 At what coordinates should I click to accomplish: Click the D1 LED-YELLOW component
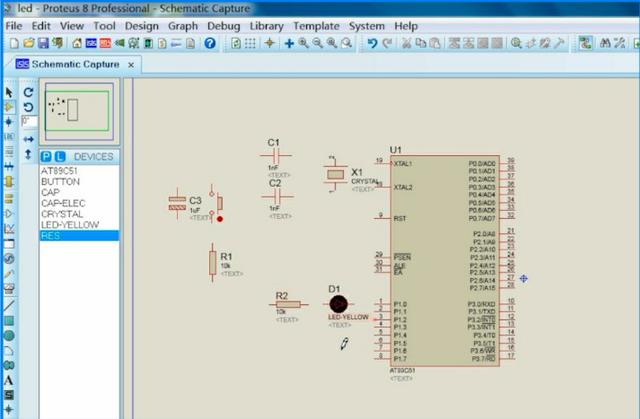click(x=338, y=304)
